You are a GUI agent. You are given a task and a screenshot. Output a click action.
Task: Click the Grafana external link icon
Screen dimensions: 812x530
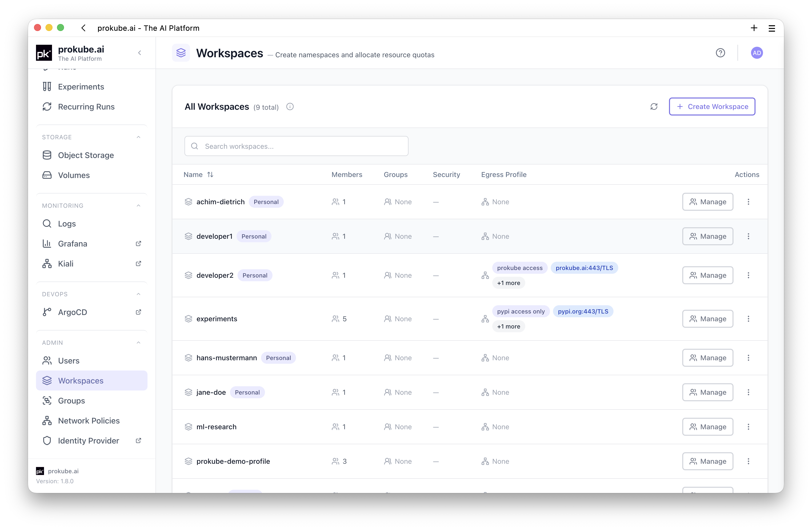point(138,244)
